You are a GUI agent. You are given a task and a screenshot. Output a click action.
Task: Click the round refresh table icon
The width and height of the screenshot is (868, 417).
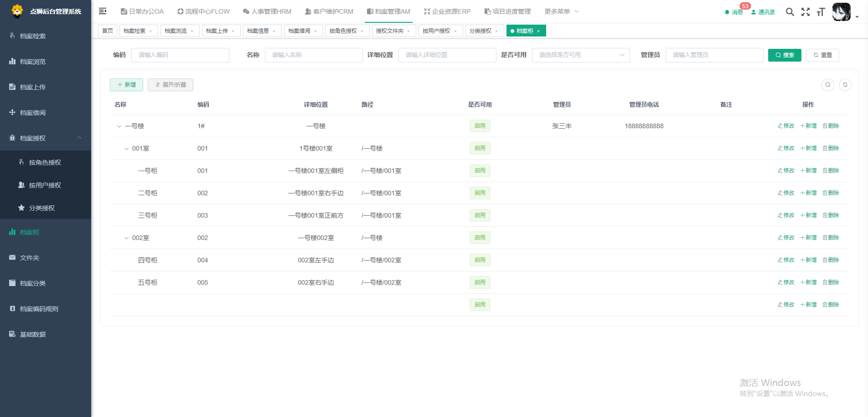(x=845, y=85)
